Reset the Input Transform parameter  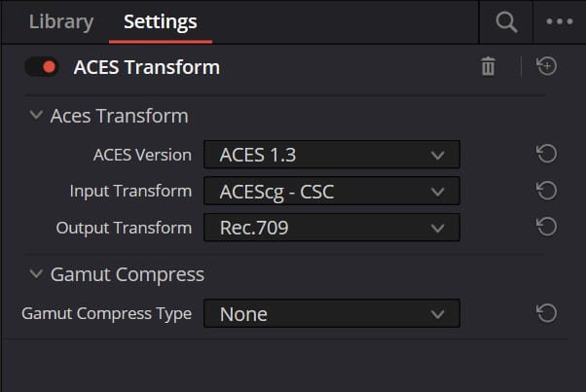[546, 191]
